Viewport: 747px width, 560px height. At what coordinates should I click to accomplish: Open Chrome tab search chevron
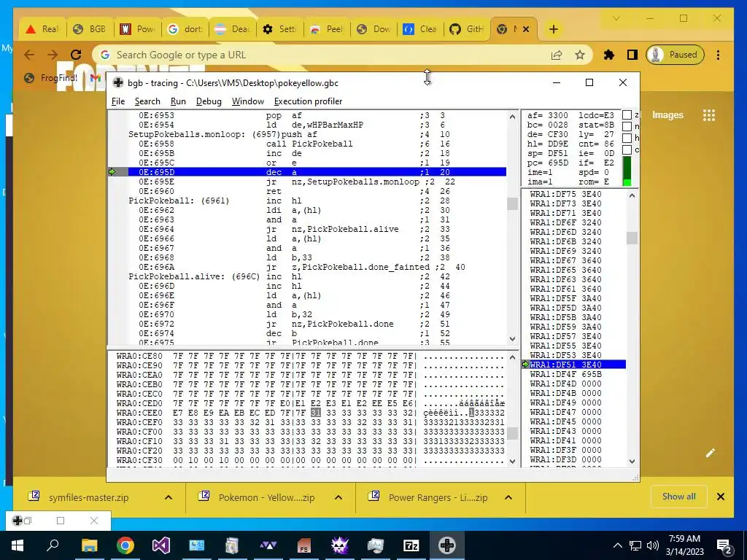(616, 18)
